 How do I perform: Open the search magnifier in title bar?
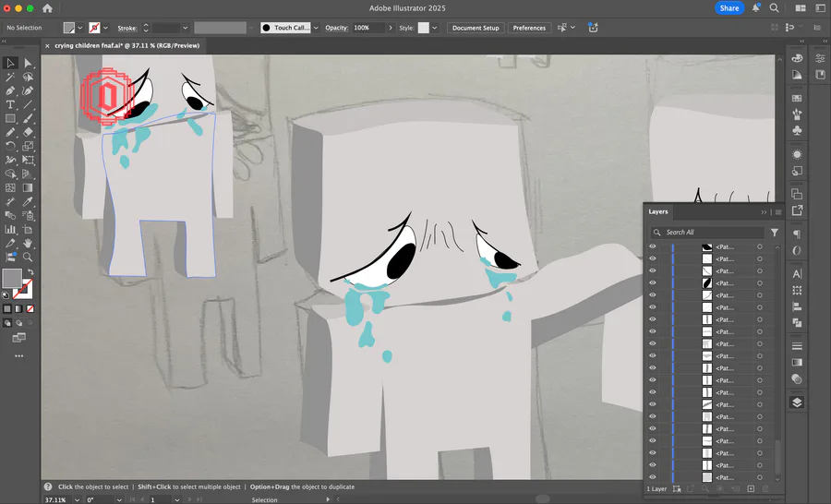pos(775,8)
